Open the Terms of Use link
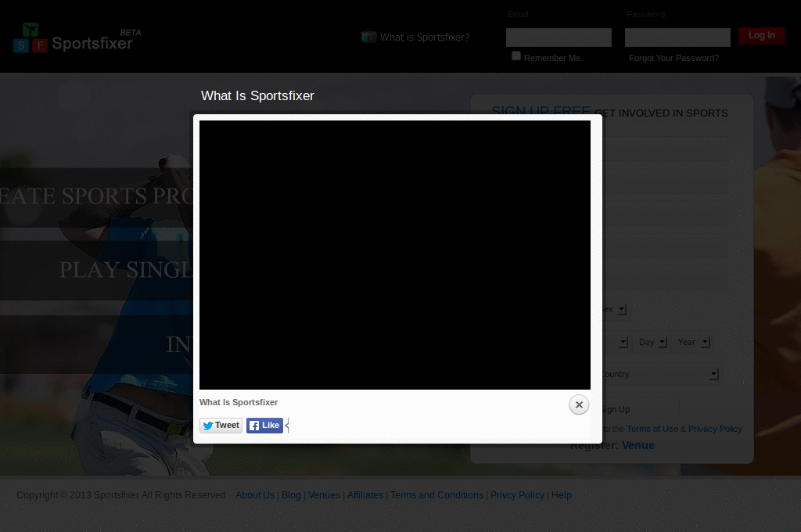Image resolution: width=801 pixels, height=532 pixels. pos(652,429)
